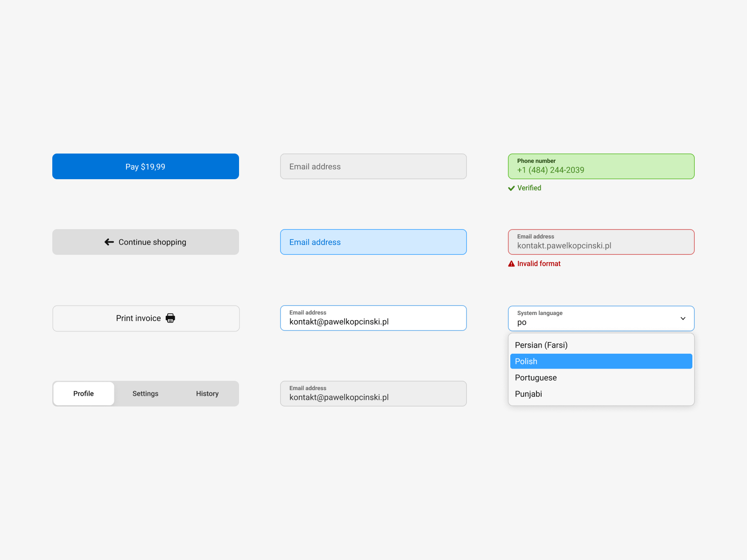Click the Continue shopping button
The width and height of the screenshot is (747, 560).
tap(145, 242)
